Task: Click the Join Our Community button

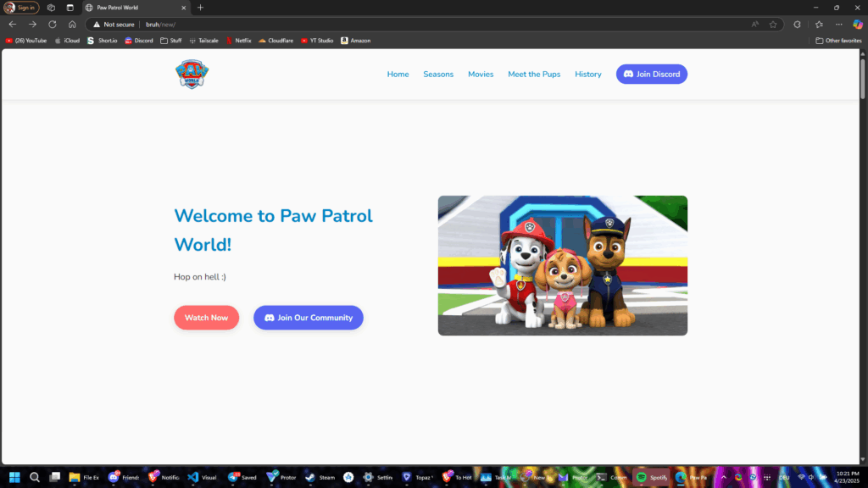Action: (x=308, y=318)
